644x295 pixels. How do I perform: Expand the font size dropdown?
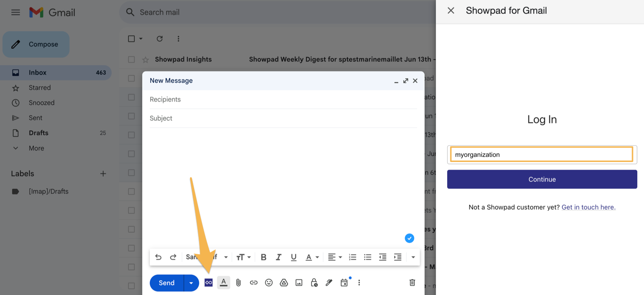[243, 257]
